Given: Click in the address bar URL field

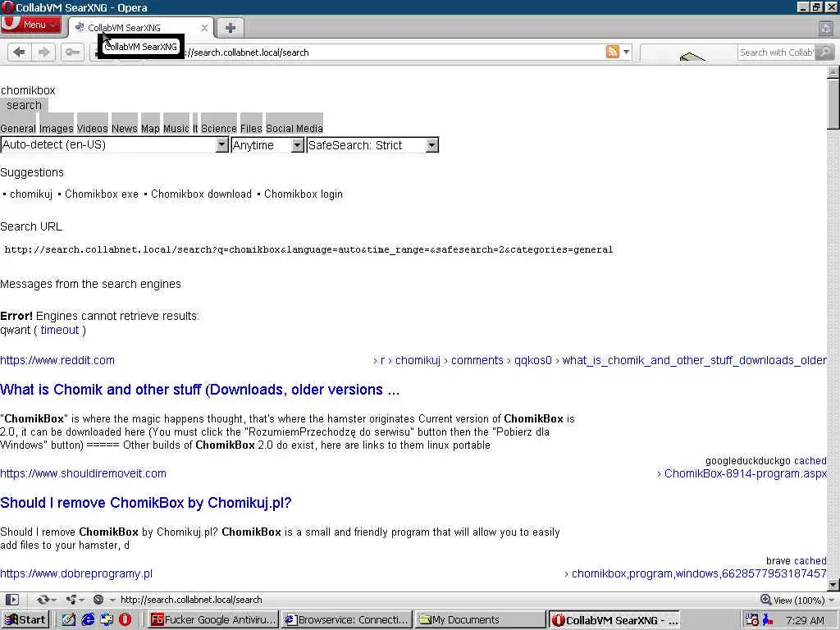Looking at the screenshot, I should pyautogui.click(x=391, y=52).
